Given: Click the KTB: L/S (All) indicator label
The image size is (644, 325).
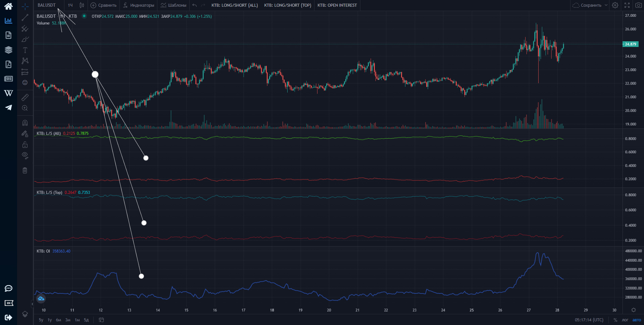Looking at the screenshot, I should point(49,133).
